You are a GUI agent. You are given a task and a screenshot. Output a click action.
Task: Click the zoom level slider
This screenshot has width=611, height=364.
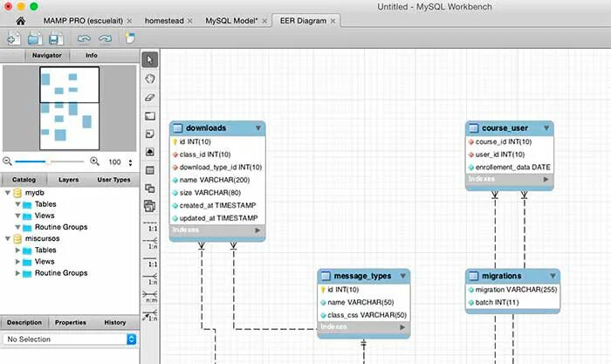(49, 161)
